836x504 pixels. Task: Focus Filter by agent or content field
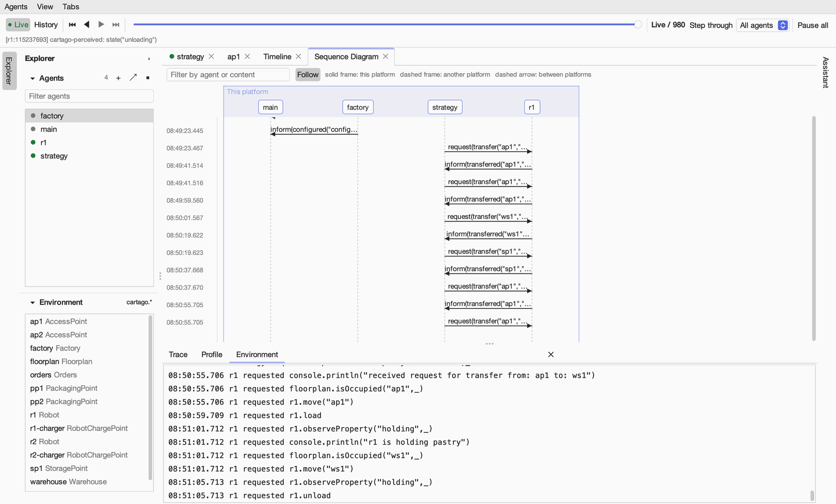(x=228, y=74)
